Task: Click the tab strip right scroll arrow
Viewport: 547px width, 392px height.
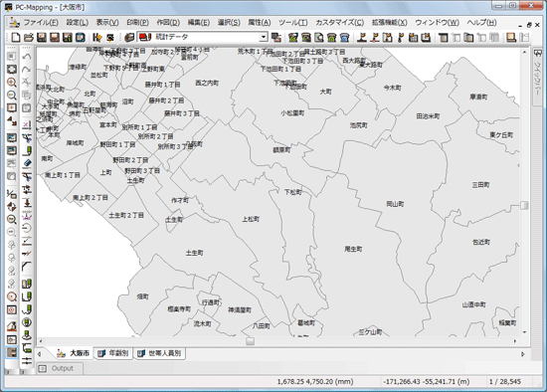Action: pos(523,354)
